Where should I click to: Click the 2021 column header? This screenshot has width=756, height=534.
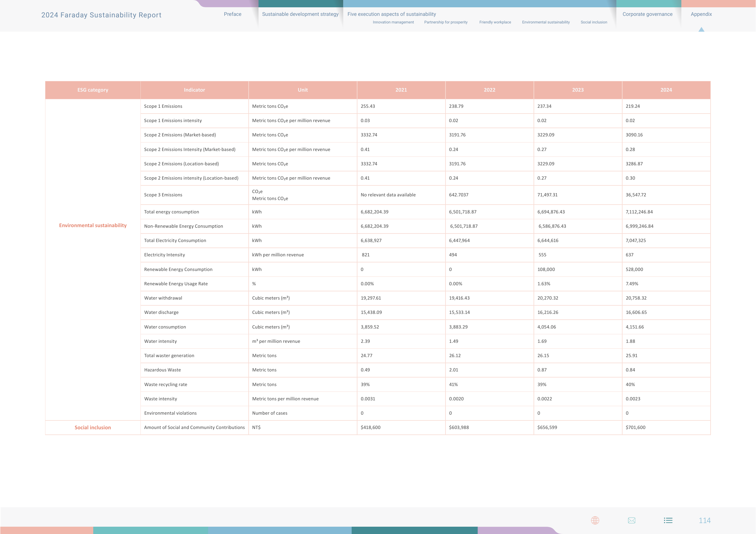401,90
